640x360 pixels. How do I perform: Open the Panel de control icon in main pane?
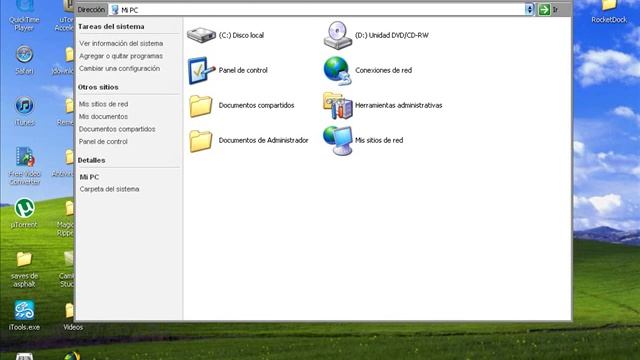tap(201, 70)
